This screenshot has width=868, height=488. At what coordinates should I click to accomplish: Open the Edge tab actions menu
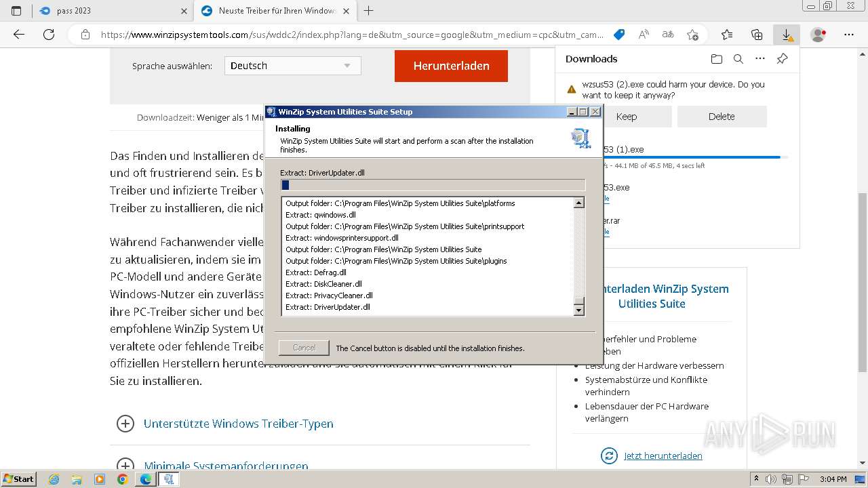click(16, 11)
